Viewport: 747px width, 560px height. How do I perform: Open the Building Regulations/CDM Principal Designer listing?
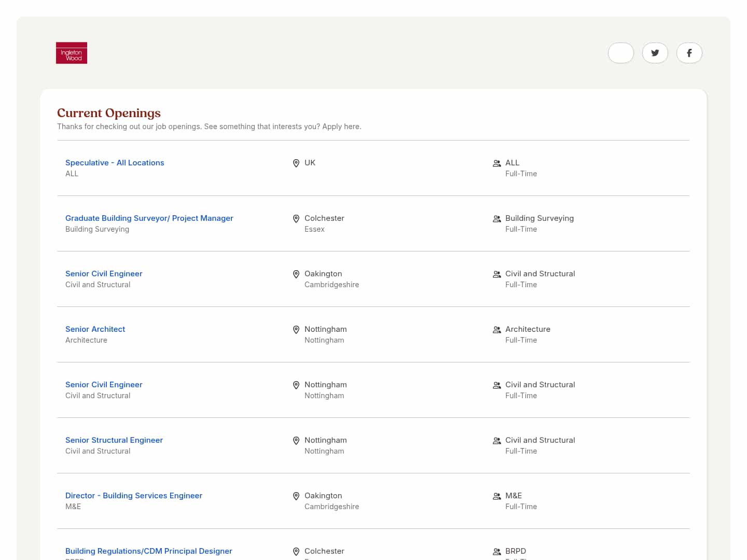(x=148, y=551)
